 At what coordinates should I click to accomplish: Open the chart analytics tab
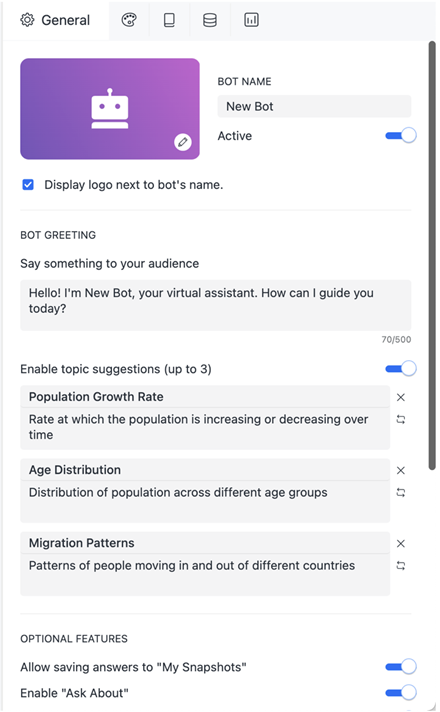(251, 20)
